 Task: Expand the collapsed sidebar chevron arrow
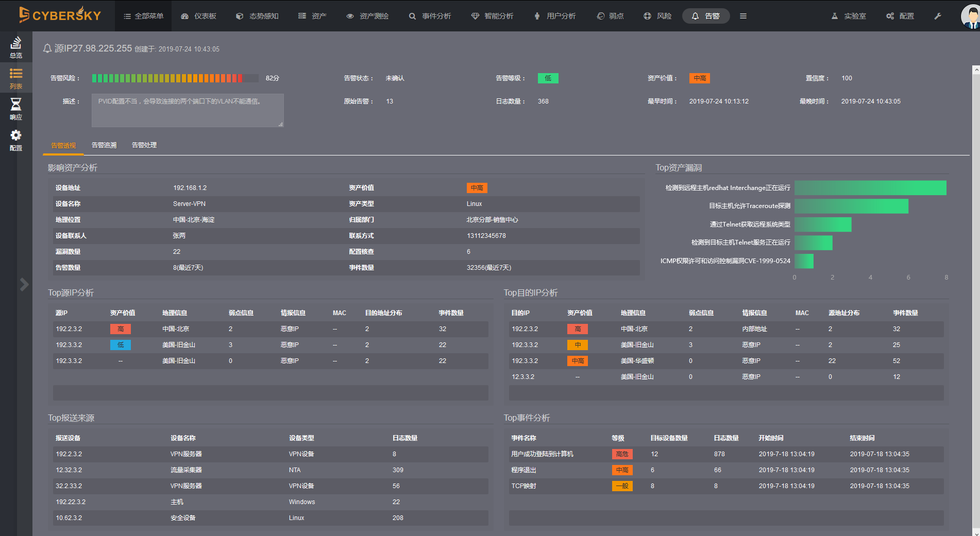click(x=24, y=284)
